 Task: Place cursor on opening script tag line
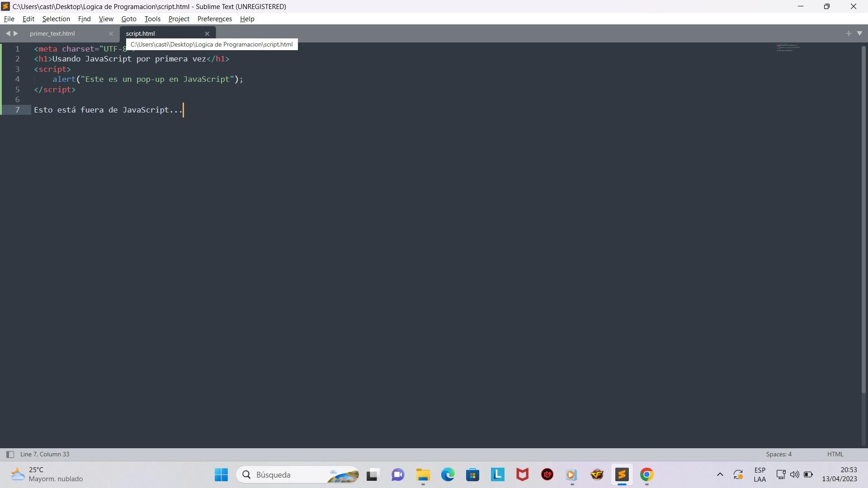(52, 69)
